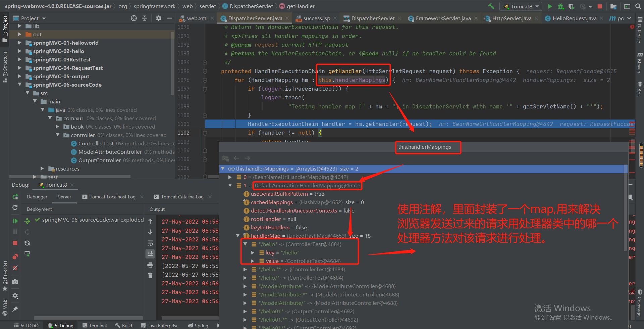Image resolution: width=644 pixels, height=329 pixels.
Task: Close the HttpServlet.java tab
Action: pos(537,18)
